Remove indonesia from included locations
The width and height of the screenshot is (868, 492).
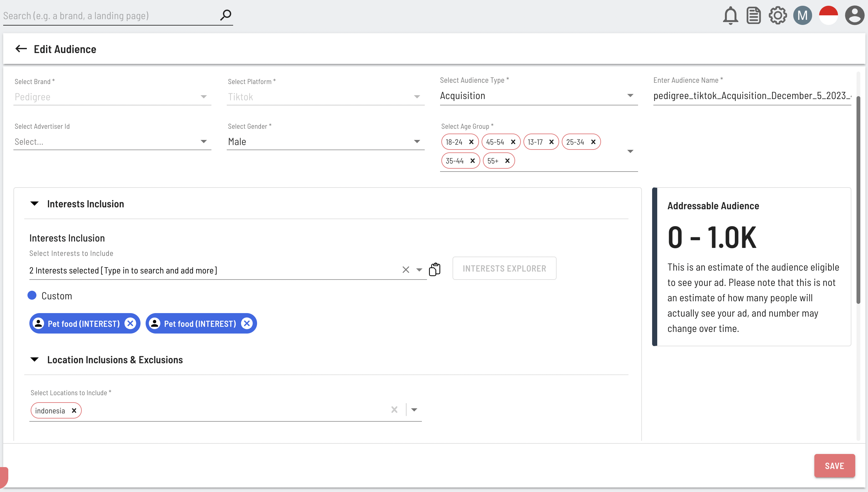pyautogui.click(x=74, y=411)
